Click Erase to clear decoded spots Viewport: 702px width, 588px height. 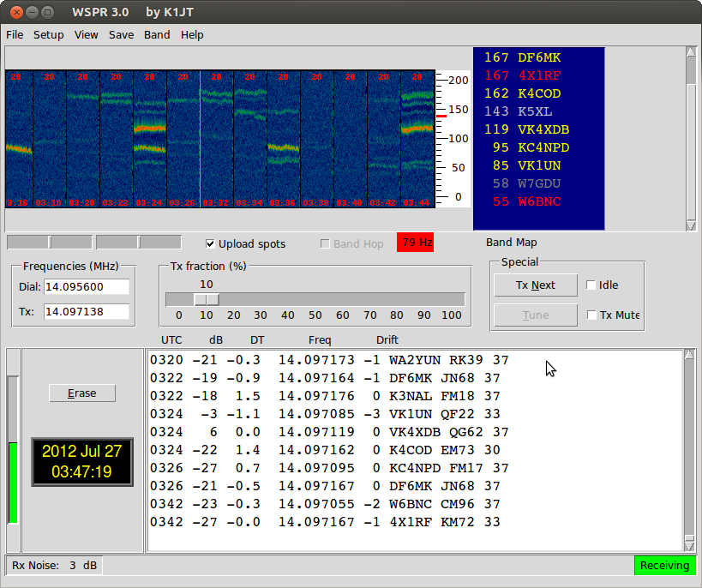point(82,393)
